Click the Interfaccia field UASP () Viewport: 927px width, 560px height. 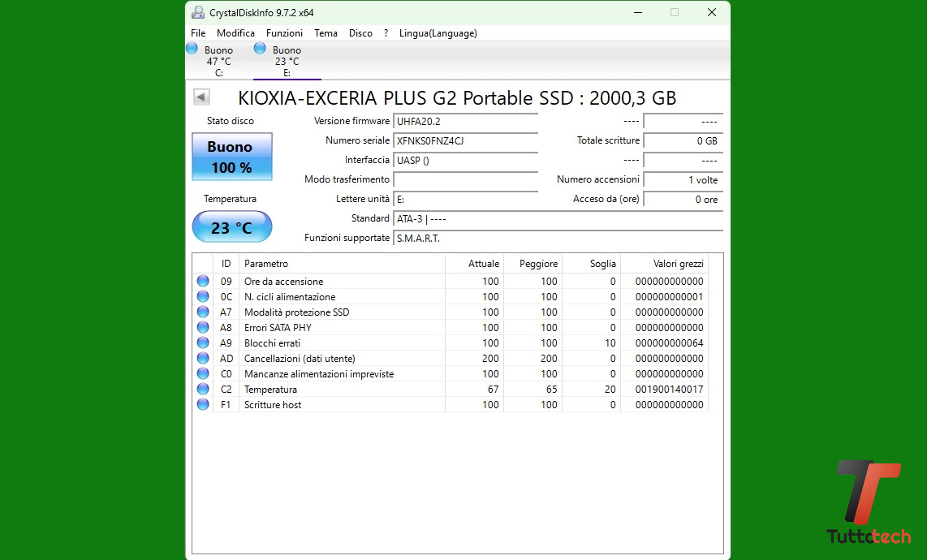(465, 160)
